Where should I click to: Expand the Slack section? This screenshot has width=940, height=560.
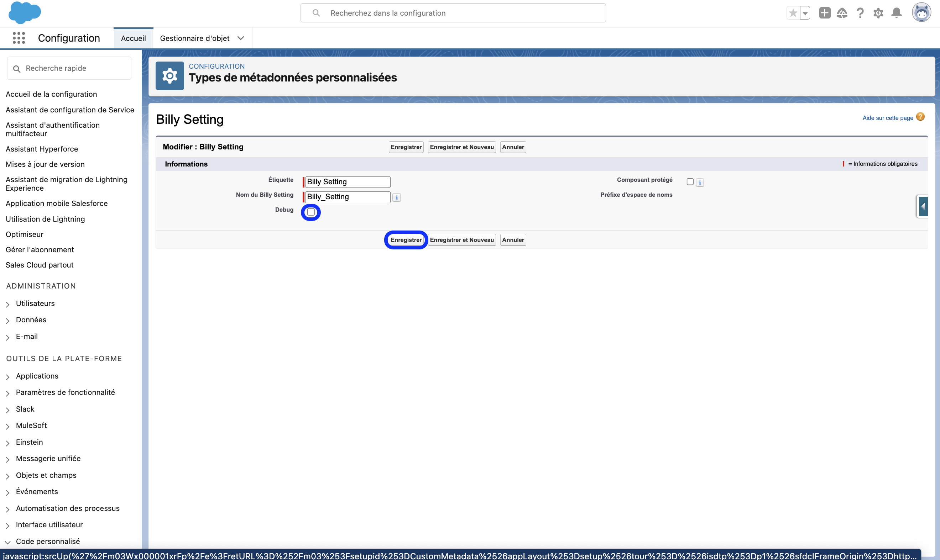(x=7, y=410)
